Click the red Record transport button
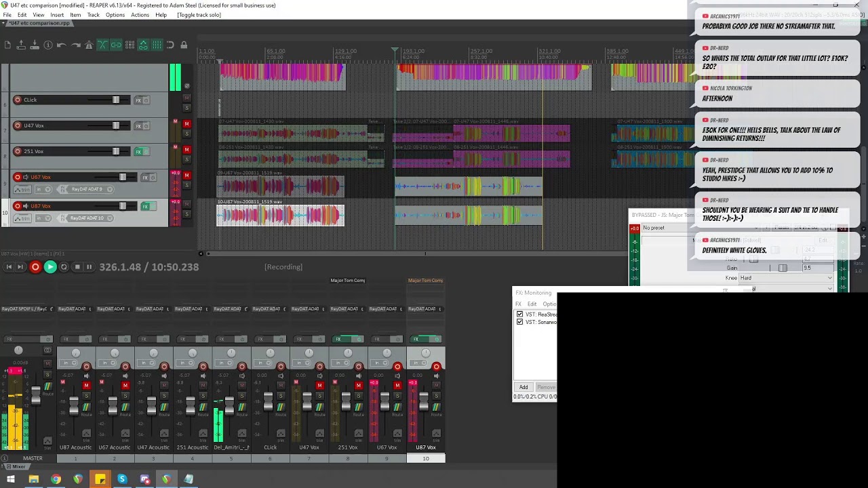This screenshot has height=488, width=868. [x=35, y=267]
